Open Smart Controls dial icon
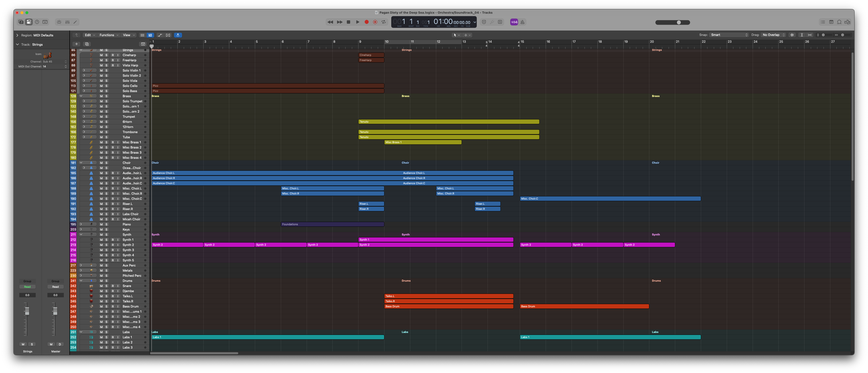 pyautogui.click(x=59, y=22)
